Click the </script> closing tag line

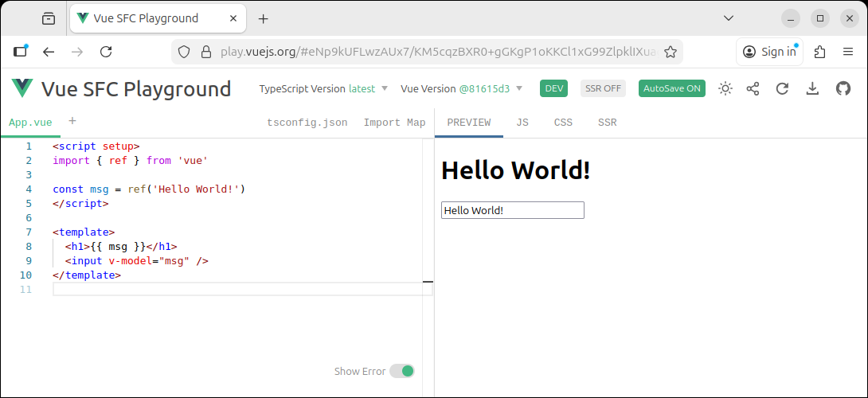(80, 203)
